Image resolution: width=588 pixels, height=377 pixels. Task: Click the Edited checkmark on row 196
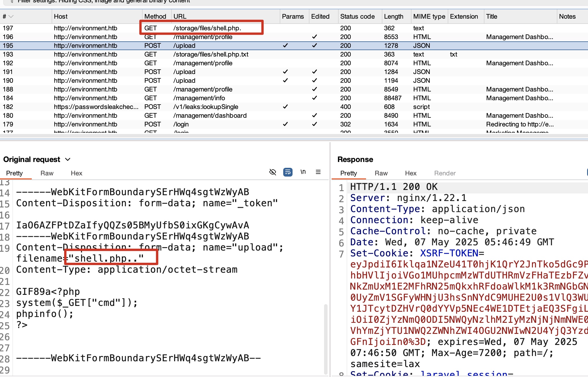[x=314, y=37]
